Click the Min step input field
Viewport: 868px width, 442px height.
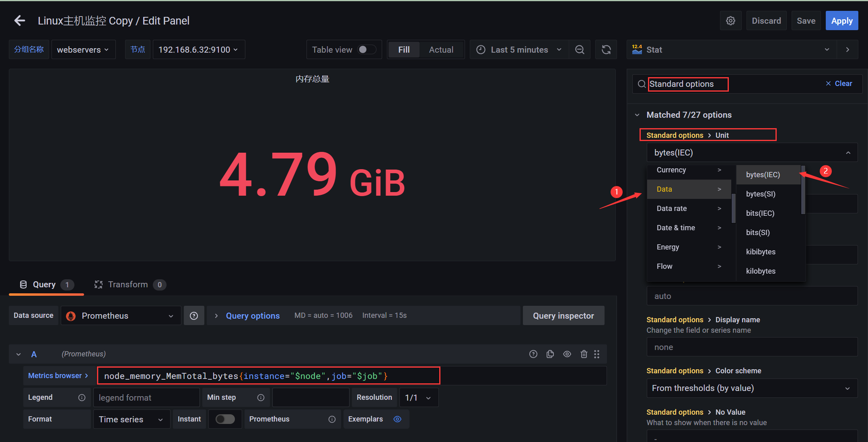311,397
